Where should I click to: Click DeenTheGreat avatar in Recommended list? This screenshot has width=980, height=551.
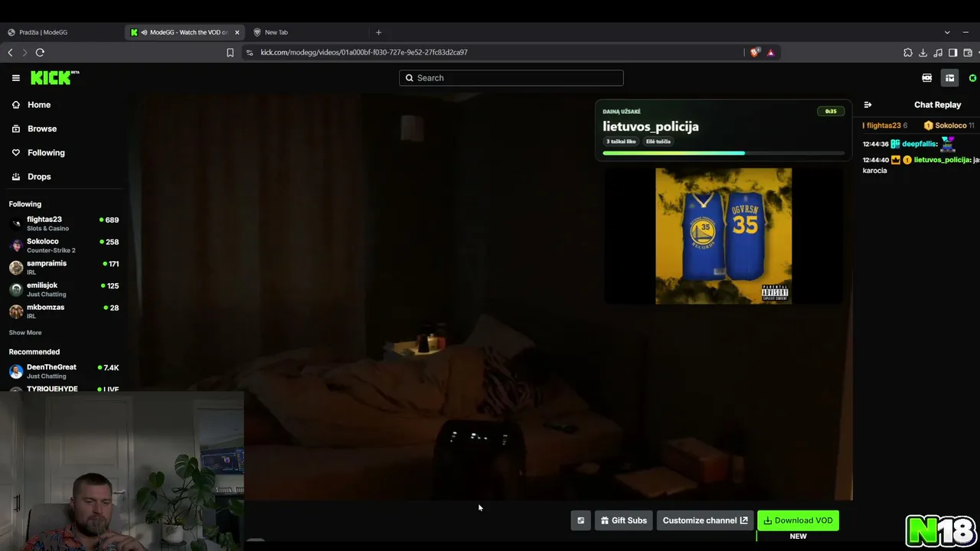(16, 372)
